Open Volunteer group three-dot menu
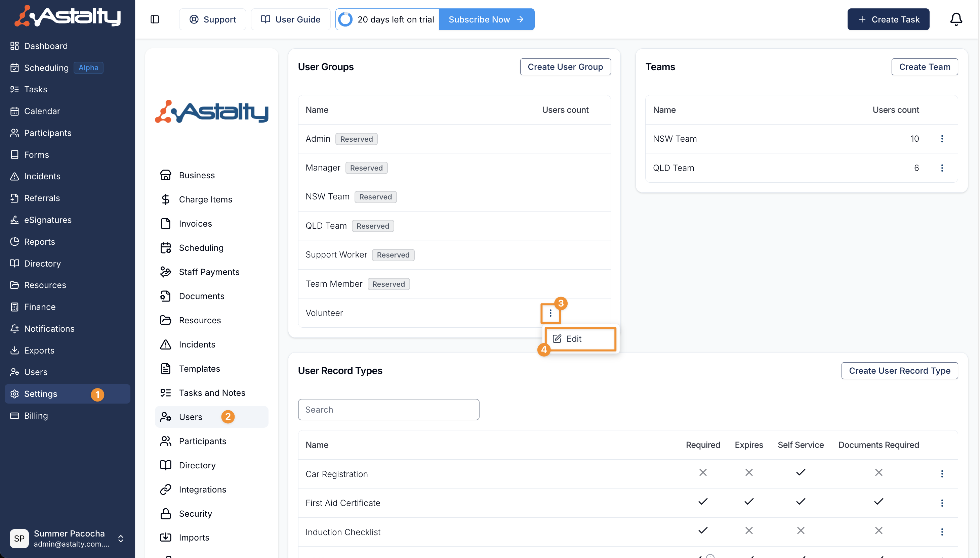980x558 pixels. point(550,313)
